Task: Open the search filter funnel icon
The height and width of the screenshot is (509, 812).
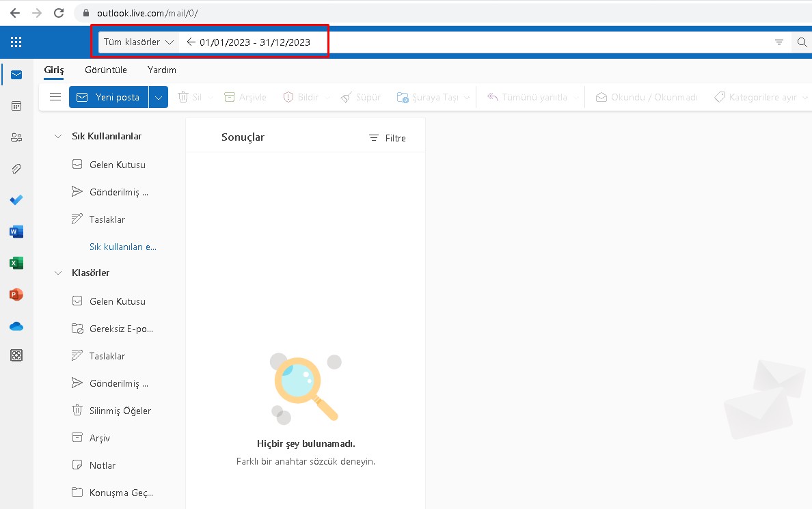Action: pos(779,42)
